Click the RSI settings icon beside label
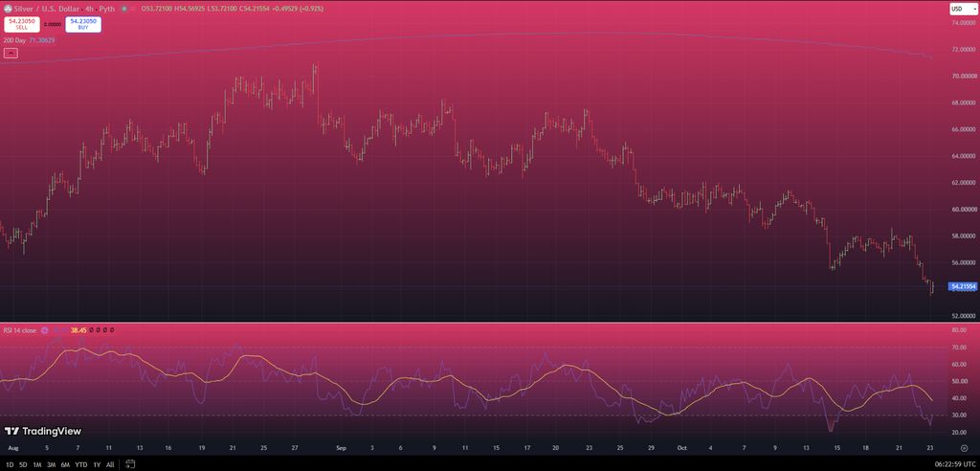Viewport: 980px width, 471px height. (x=44, y=330)
